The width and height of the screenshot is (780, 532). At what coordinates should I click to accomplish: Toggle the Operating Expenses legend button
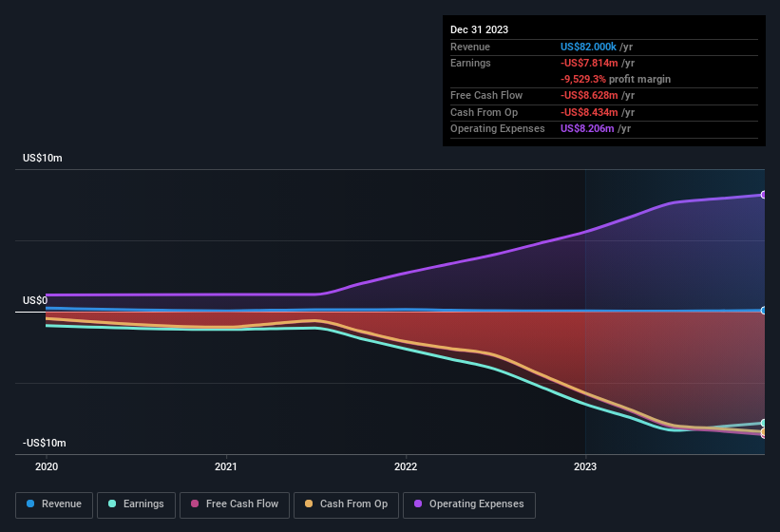pos(469,504)
